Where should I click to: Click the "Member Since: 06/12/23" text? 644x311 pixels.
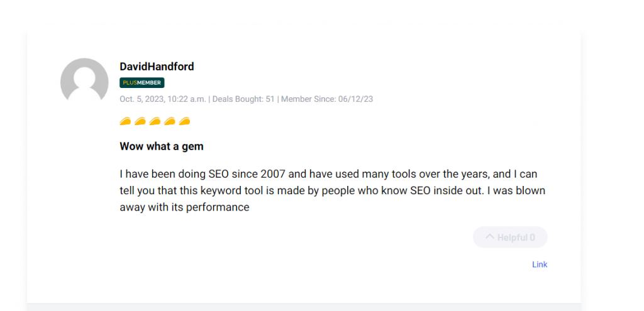(x=327, y=99)
